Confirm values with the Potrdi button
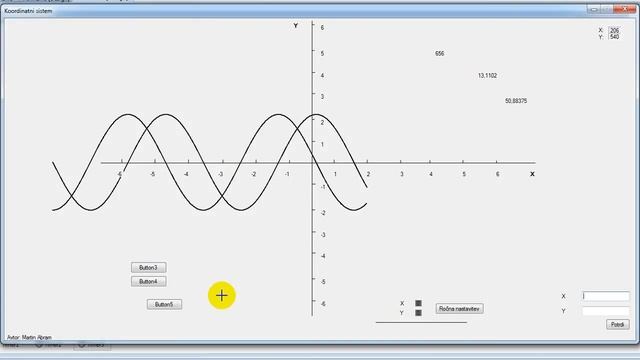 (x=618, y=324)
